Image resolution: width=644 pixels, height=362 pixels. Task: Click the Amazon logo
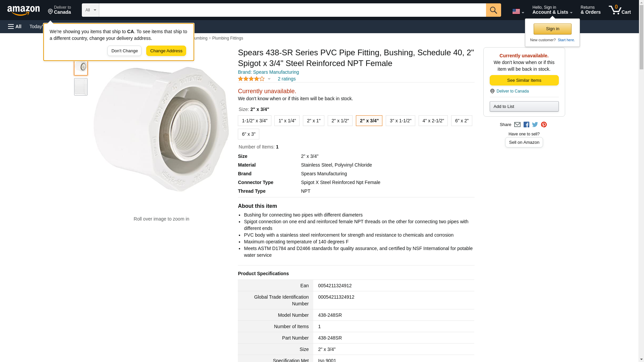(x=23, y=10)
